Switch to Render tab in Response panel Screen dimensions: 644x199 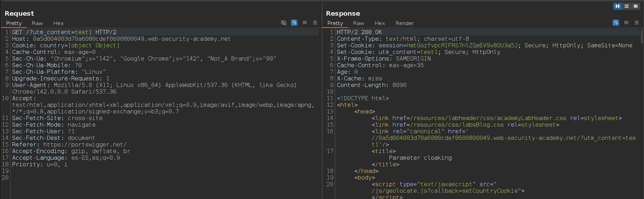click(x=404, y=23)
